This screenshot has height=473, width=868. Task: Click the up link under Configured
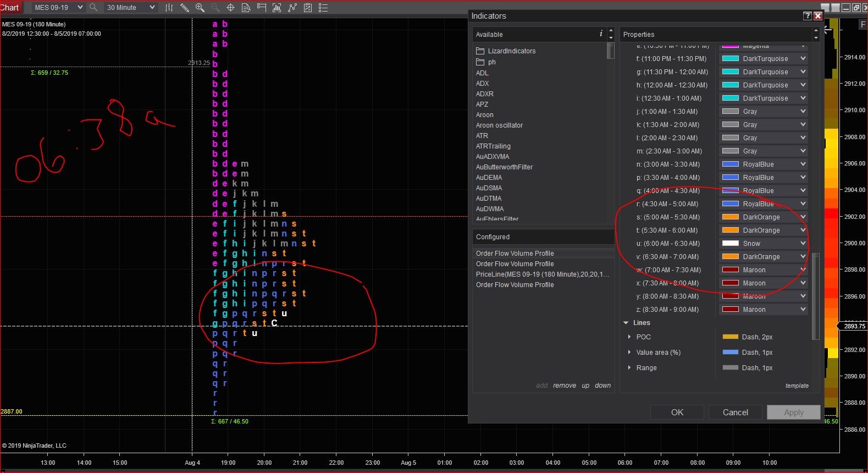[585, 386]
